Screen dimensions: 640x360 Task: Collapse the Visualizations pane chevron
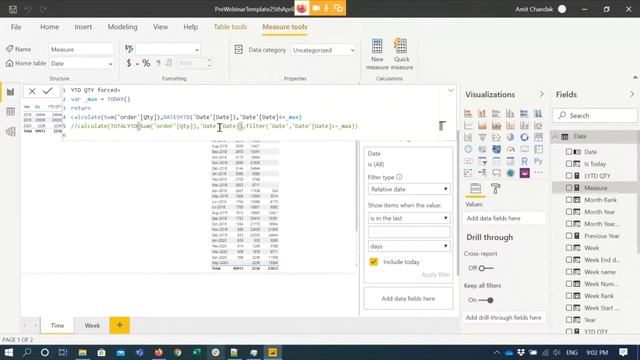tap(542, 94)
